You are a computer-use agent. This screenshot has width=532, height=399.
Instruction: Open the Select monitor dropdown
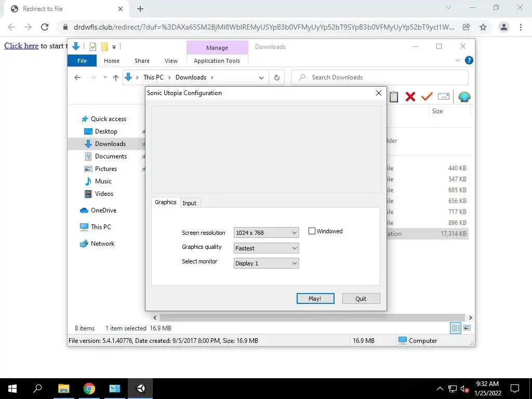[266, 263]
